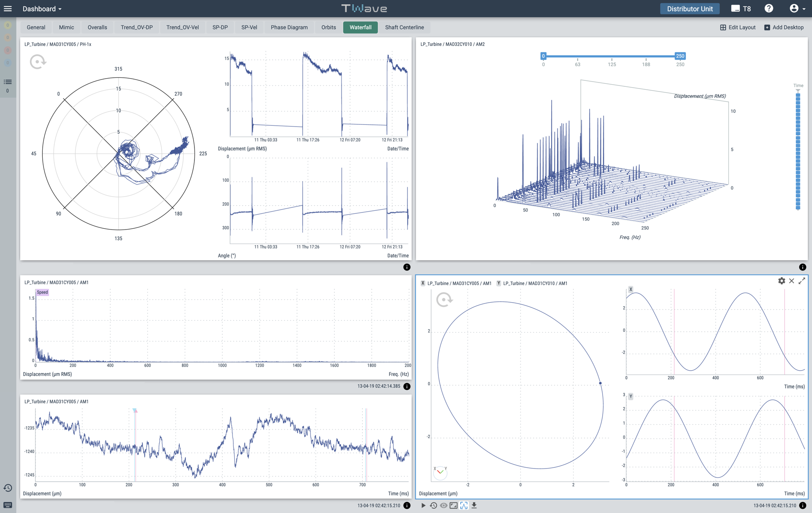Click the Edit Layout button
This screenshot has height=513, width=812.
(x=738, y=27)
